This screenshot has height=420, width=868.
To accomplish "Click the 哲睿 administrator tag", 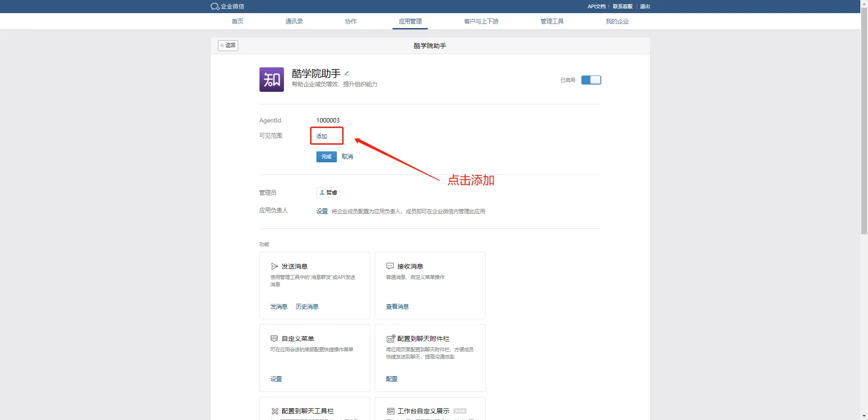I will click(x=328, y=193).
